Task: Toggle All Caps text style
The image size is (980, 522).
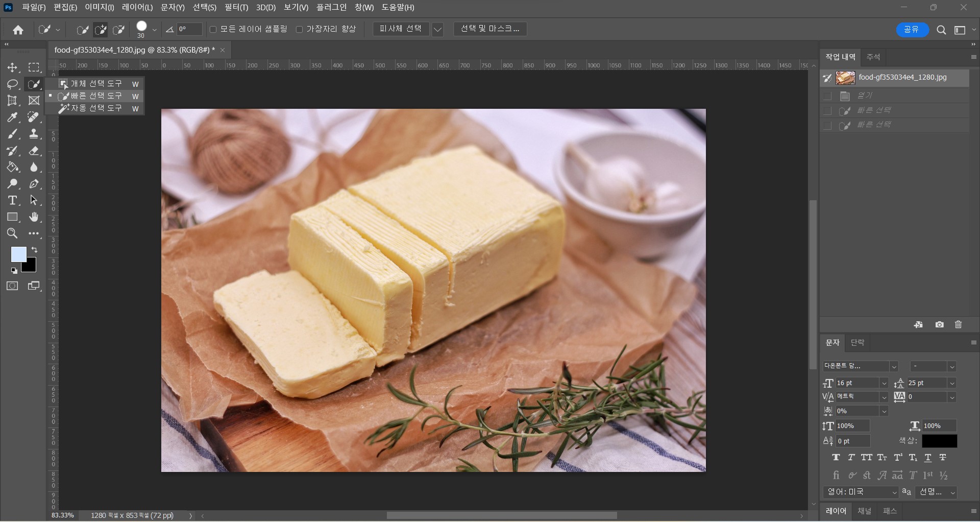Action: (867, 458)
